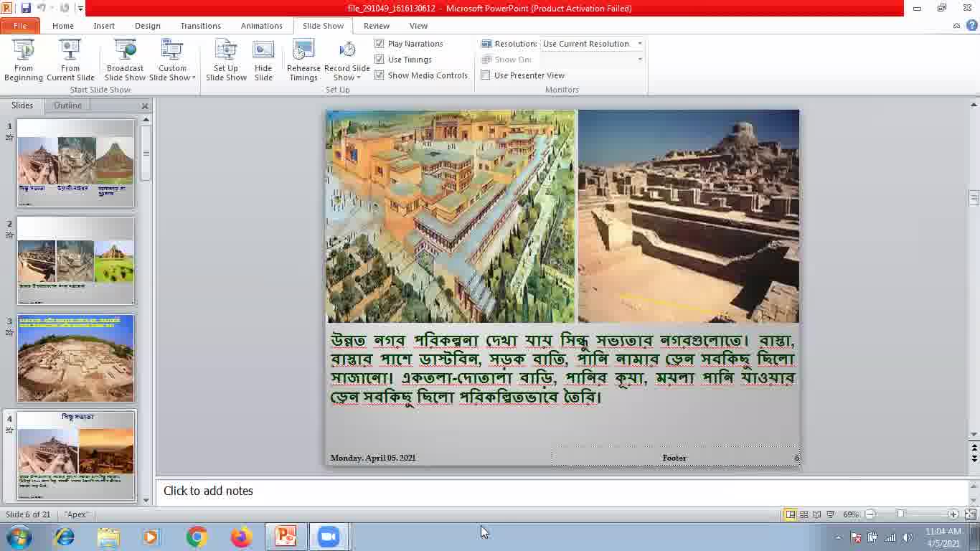Select slide 3 thumbnail
The width and height of the screenshot is (980, 551).
pyautogui.click(x=76, y=359)
